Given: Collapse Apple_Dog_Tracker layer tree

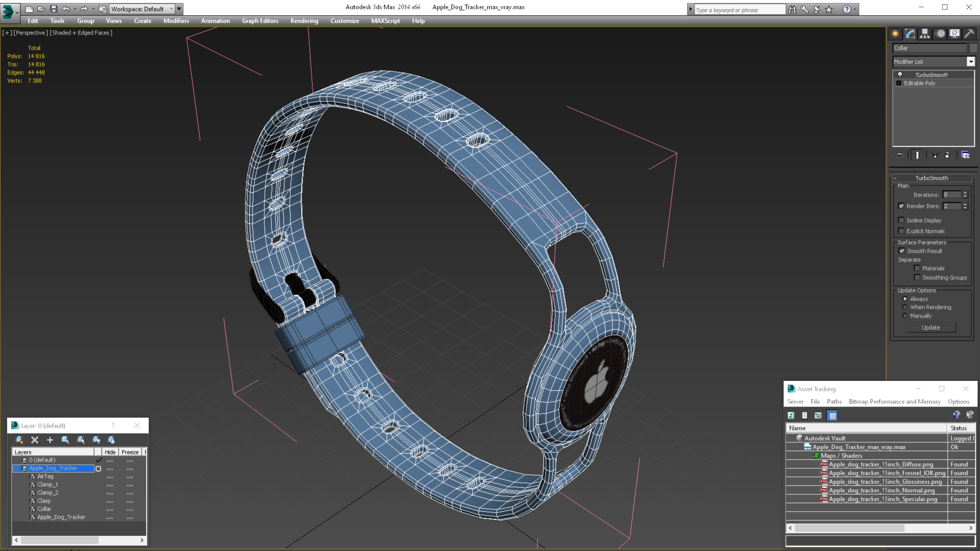Looking at the screenshot, I should click(x=16, y=468).
